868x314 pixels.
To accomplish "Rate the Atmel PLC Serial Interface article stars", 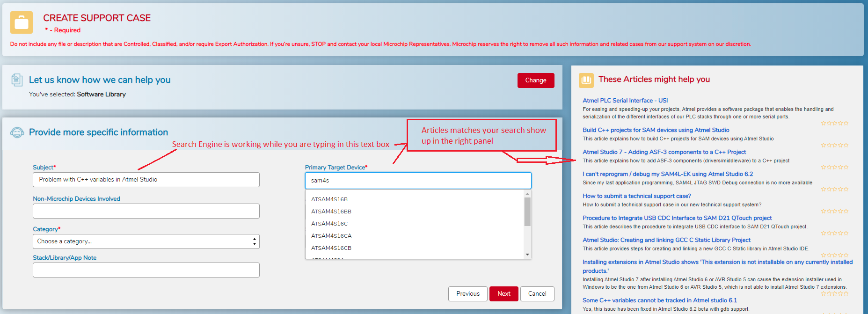I will (834, 124).
